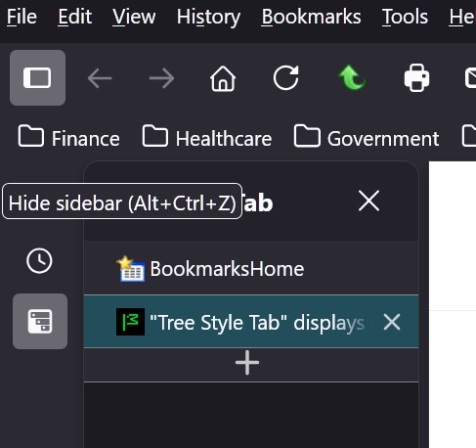Add a new tab with plus button
The width and height of the screenshot is (476, 448).
click(247, 363)
